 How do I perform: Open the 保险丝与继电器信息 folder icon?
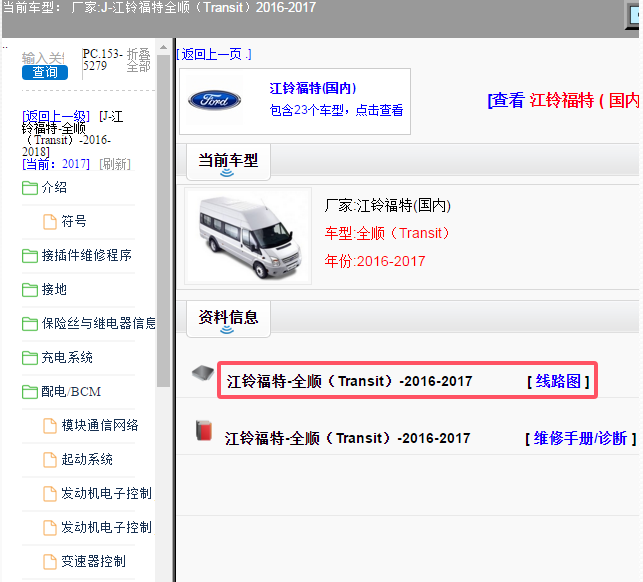pyautogui.click(x=30, y=324)
